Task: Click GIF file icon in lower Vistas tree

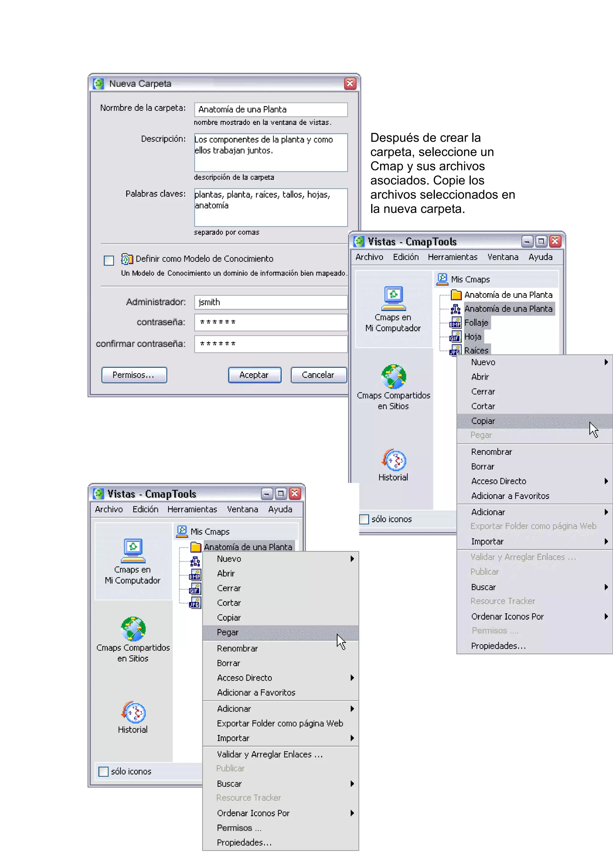Action: [x=195, y=589]
